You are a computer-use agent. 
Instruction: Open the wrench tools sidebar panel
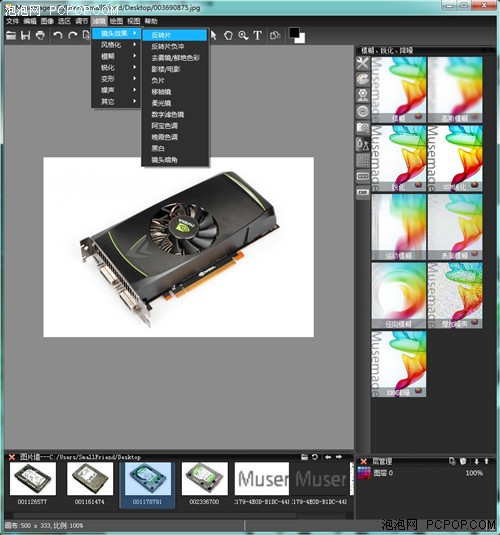pos(363,63)
